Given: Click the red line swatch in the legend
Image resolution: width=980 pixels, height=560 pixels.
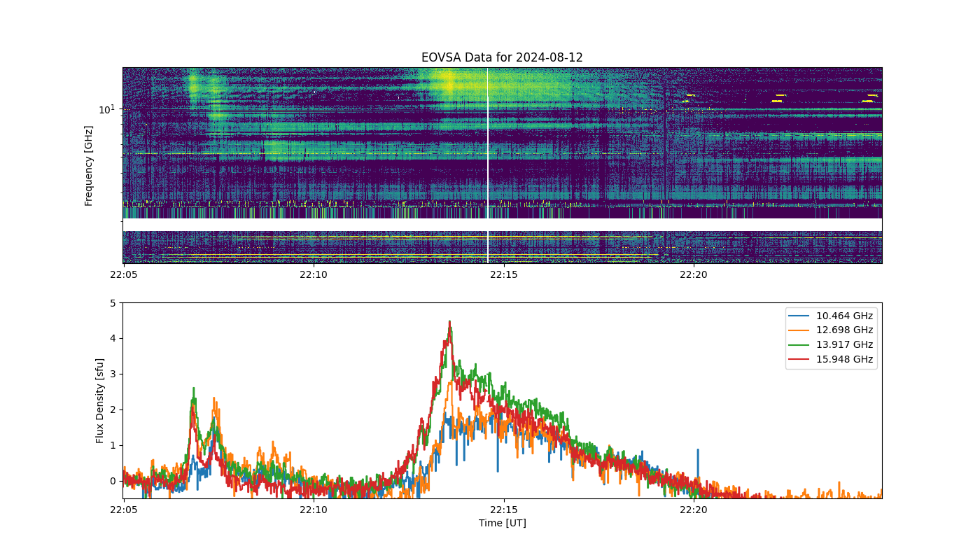Looking at the screenshot, I should tap(800, 360).
